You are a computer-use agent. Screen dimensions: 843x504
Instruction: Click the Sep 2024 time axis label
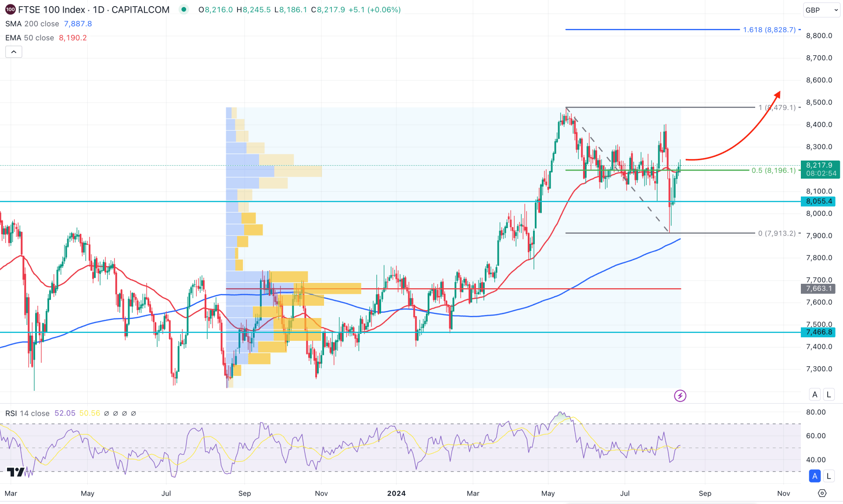(x=705, y=493)
